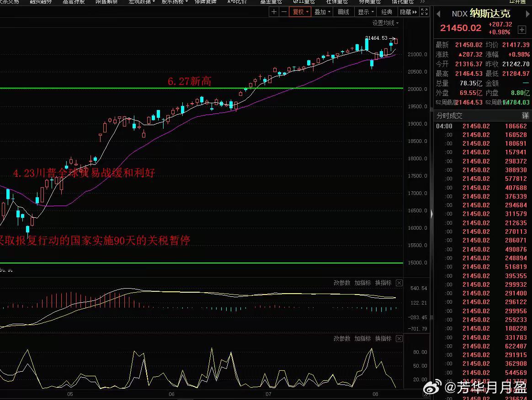Click the 21000.0 price axis label
The width and height of the screenshot is (532, 400).
click(417, 54)
